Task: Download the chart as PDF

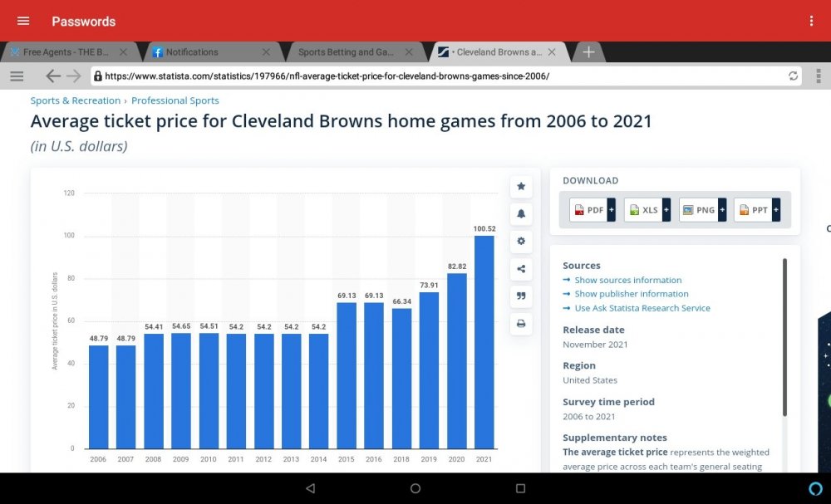Action: point(593,210)
